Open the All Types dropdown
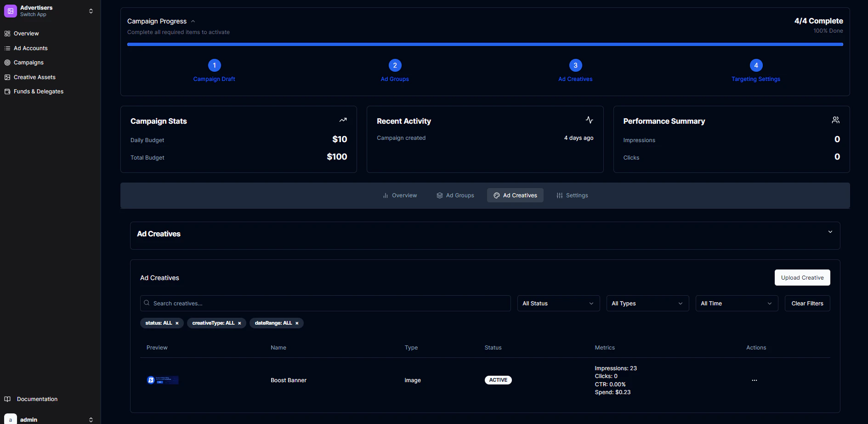 pos(647,304)
